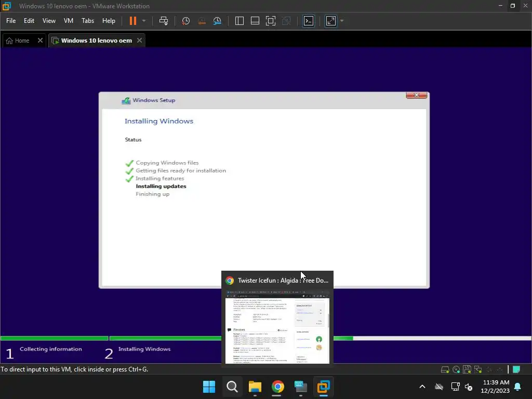The image size is (532, 399).
Task: Open the View menu
Action: coord(49,21)
